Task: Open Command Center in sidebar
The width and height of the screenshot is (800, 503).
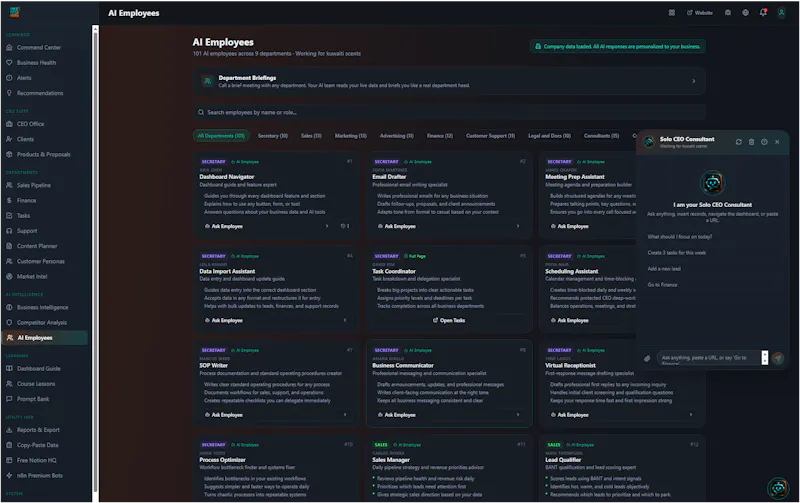Action: tap(39, 47)
